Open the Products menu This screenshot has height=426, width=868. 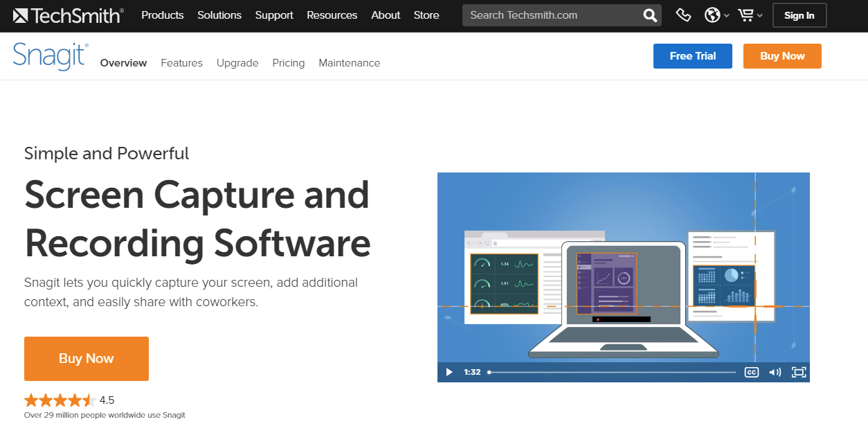(163, 15)
